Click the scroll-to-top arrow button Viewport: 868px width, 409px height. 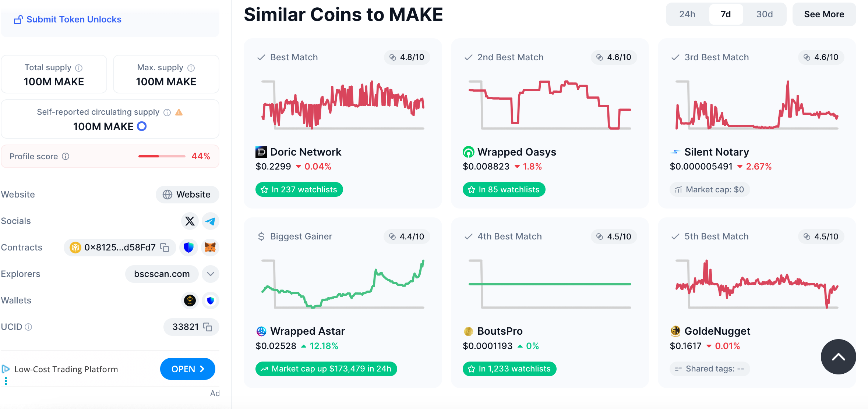tap(838, 357)
